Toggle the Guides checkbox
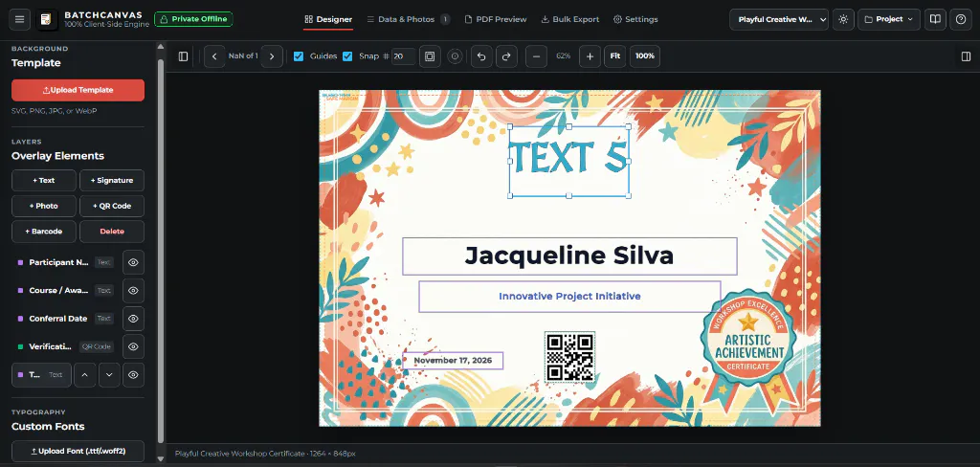Image resolution: width=980 pixels, height=467 pixels. 299,56
